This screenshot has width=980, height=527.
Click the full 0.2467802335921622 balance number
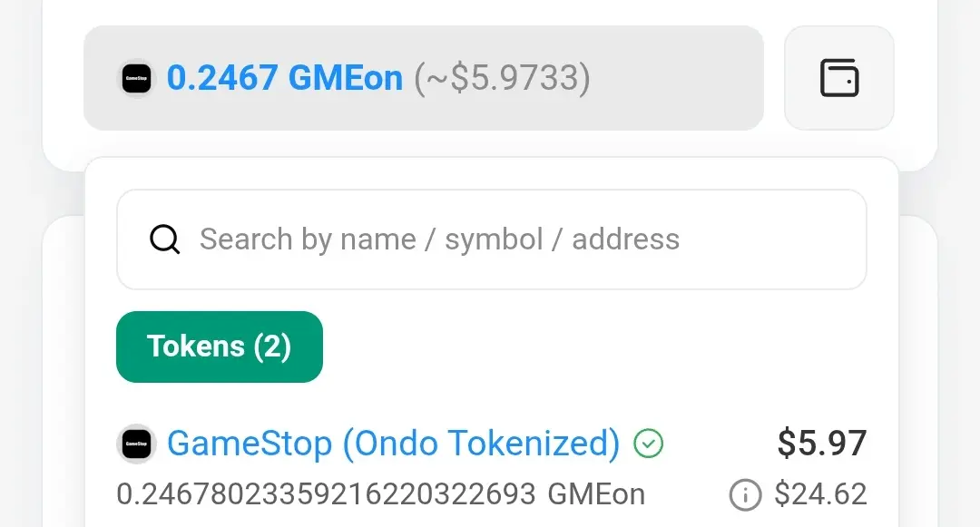click(327, 494)
